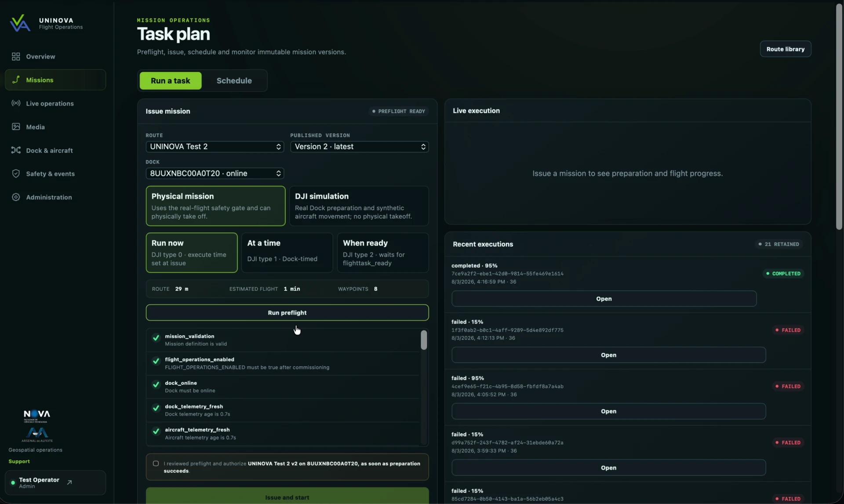Click the page vertical scrollbar thumb
This screenshot has width=844, height=504.
(x=839, y=116)
